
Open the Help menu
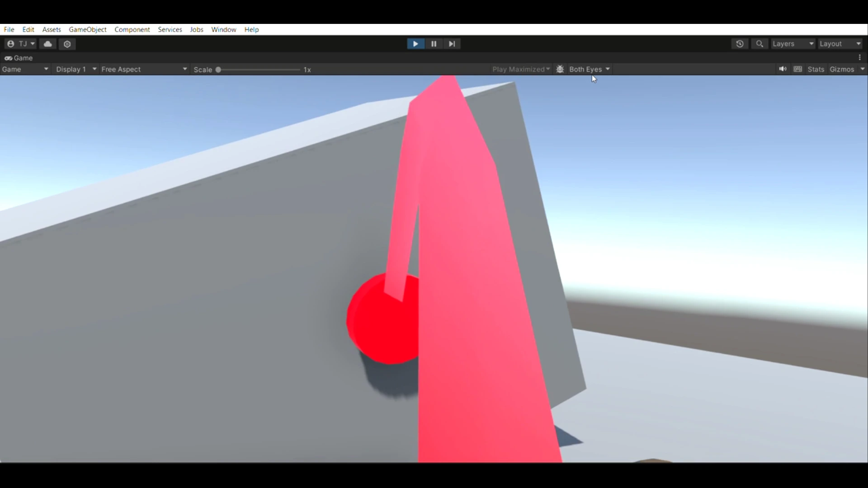pos(251,29)
